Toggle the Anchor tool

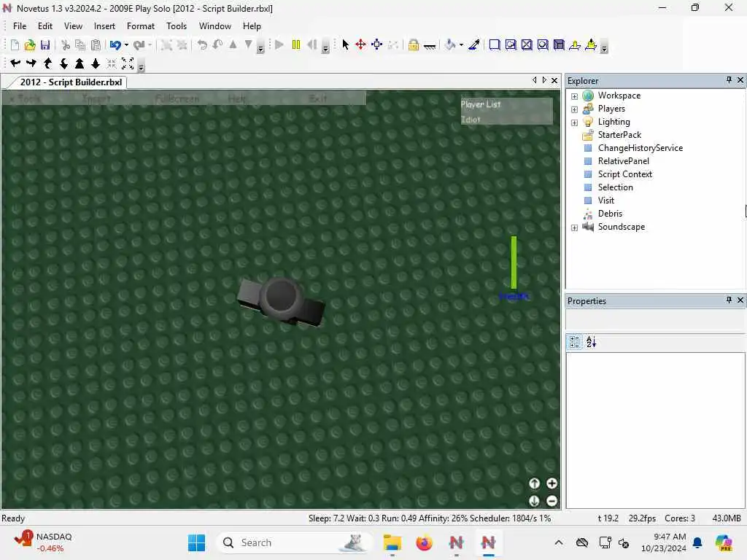pos(430,46)
